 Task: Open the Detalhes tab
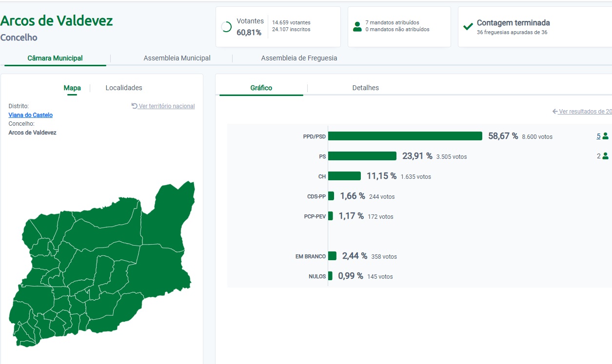point(366,88)
